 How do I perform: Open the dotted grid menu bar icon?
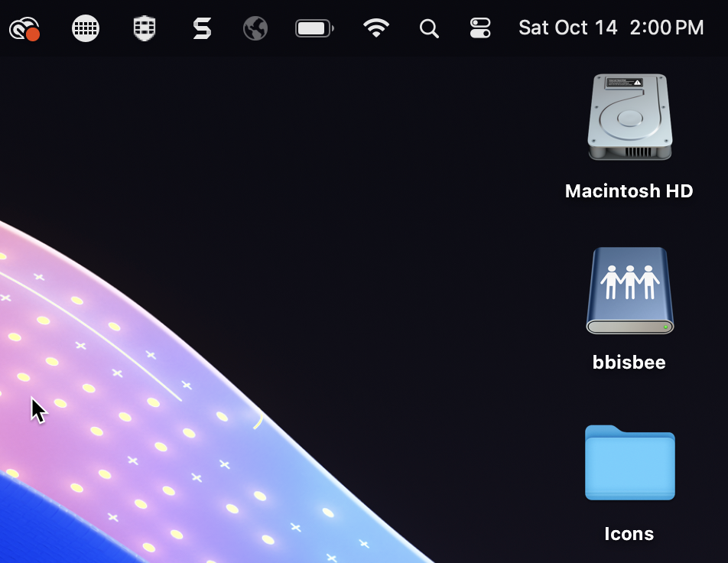pyautogui.click(x=85, y=28)
